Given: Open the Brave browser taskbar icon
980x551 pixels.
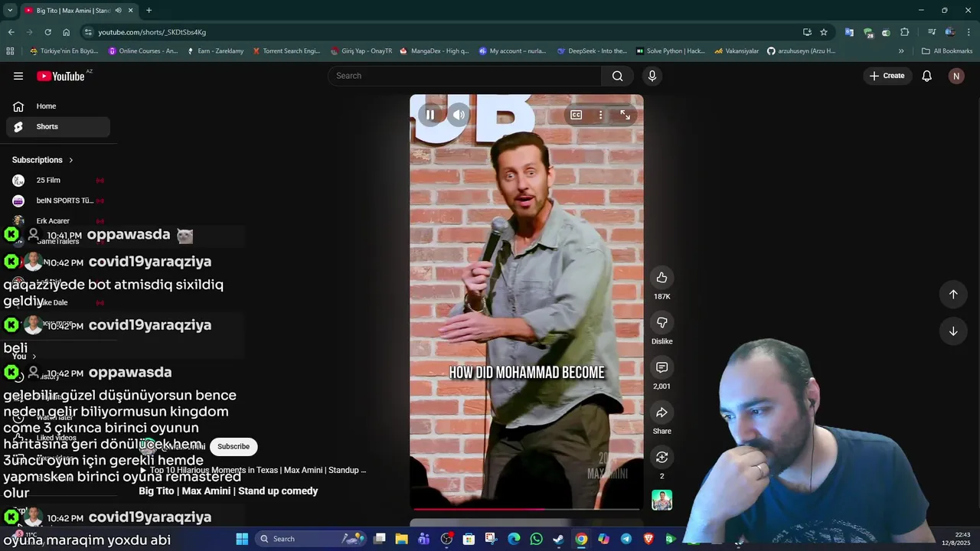Looking at the screenshot, I should (648, 539).
